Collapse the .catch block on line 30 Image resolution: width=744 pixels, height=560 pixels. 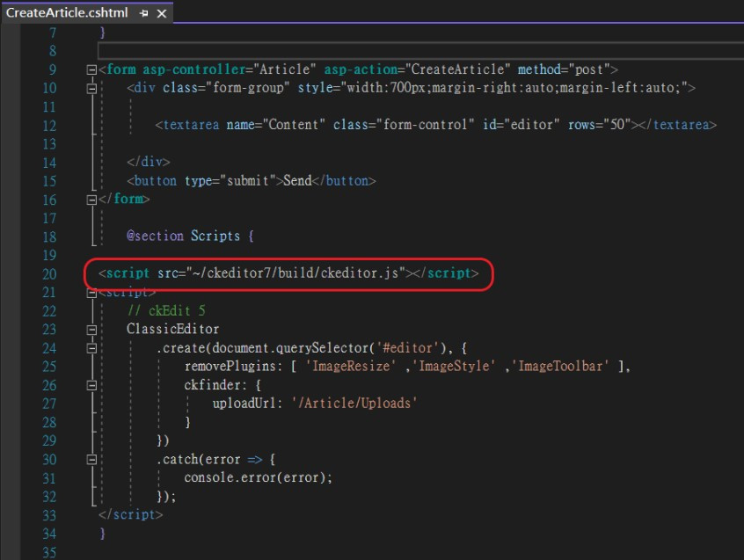point(92,460)
